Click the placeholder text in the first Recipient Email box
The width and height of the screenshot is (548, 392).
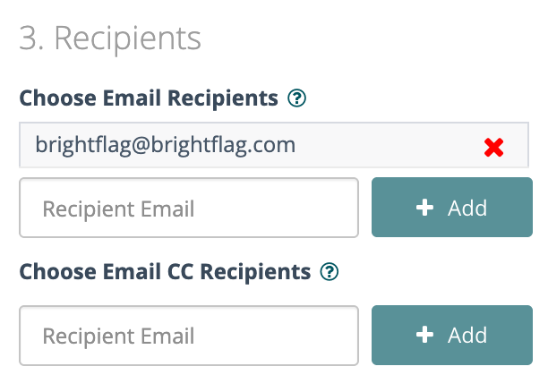118,209
